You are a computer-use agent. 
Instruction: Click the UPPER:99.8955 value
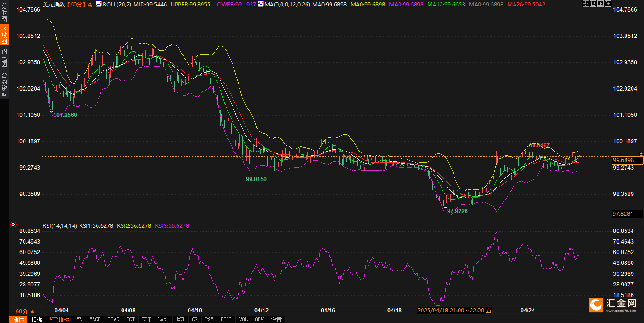(x=190, y=5)
